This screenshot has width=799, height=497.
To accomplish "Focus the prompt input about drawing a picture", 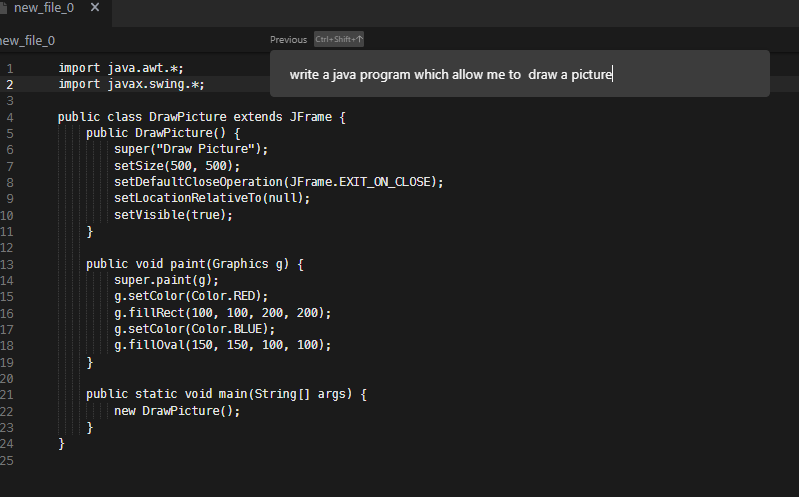I will (x=519, y=75).
